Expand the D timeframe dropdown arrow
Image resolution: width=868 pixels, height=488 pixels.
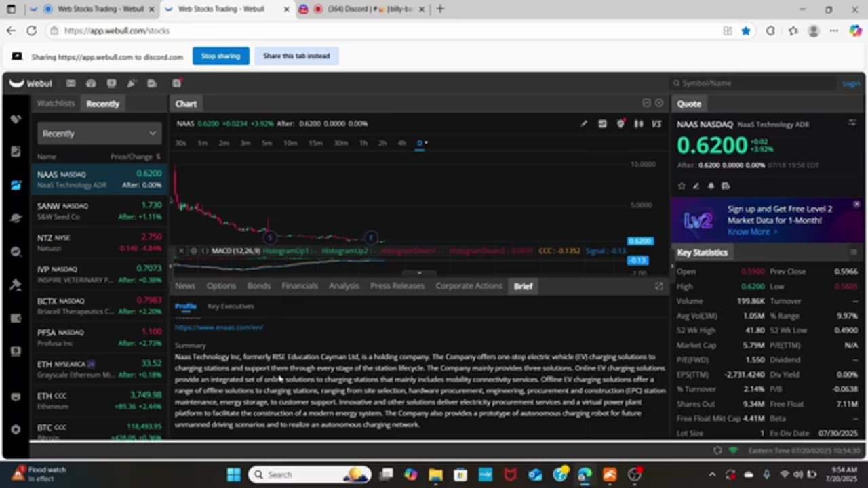pyautogui.click(x=426, y=143)
